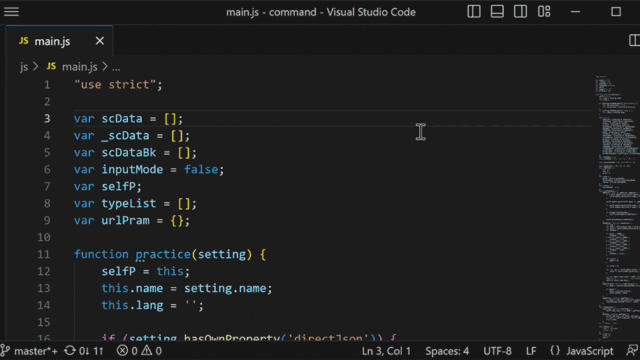Click line number 7 in gutter
The width and height of the screenshot is (640, 360).
47,187
